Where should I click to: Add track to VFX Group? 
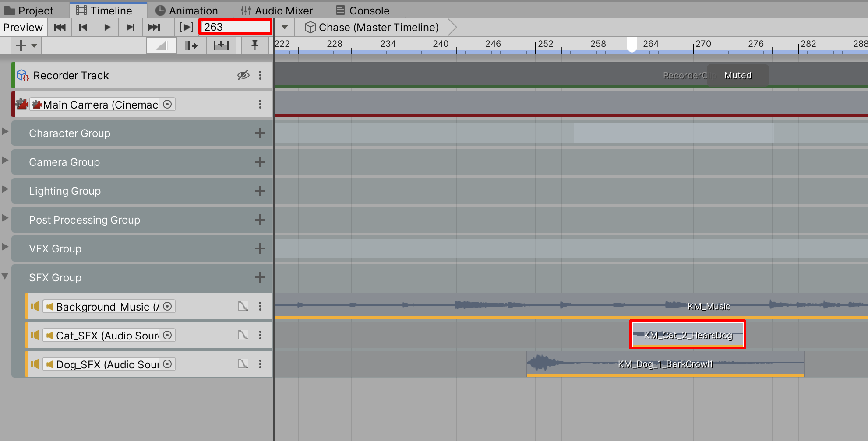coord(260,248)
